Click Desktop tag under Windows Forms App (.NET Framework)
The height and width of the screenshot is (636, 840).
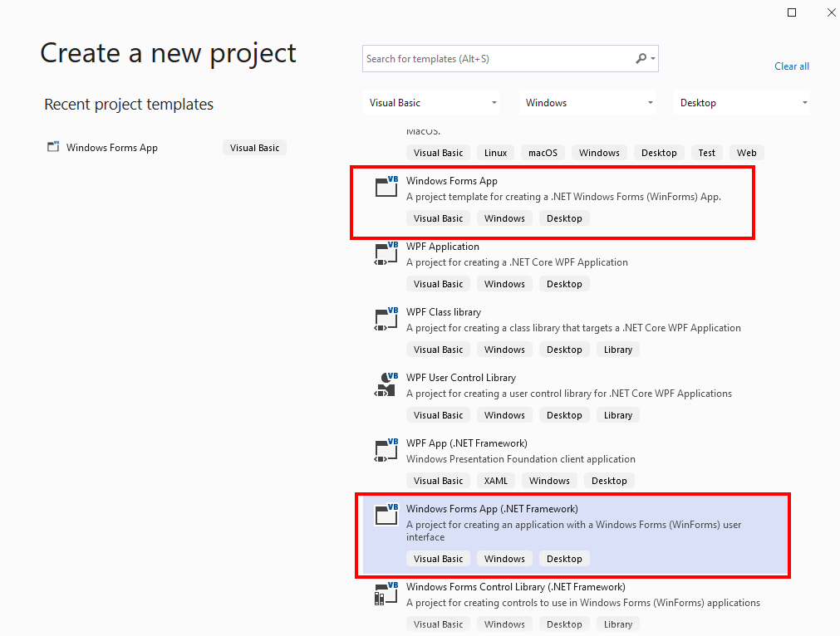(x=564, y=559)
